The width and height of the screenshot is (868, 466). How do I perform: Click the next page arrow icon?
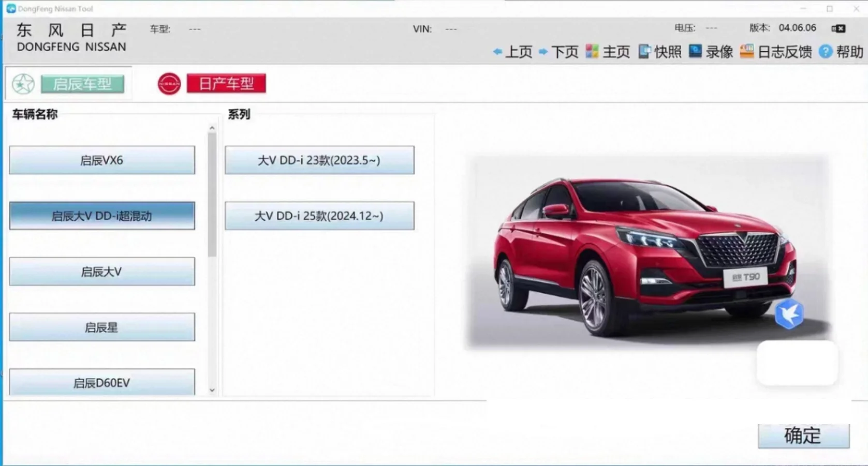tap(543, 52)
